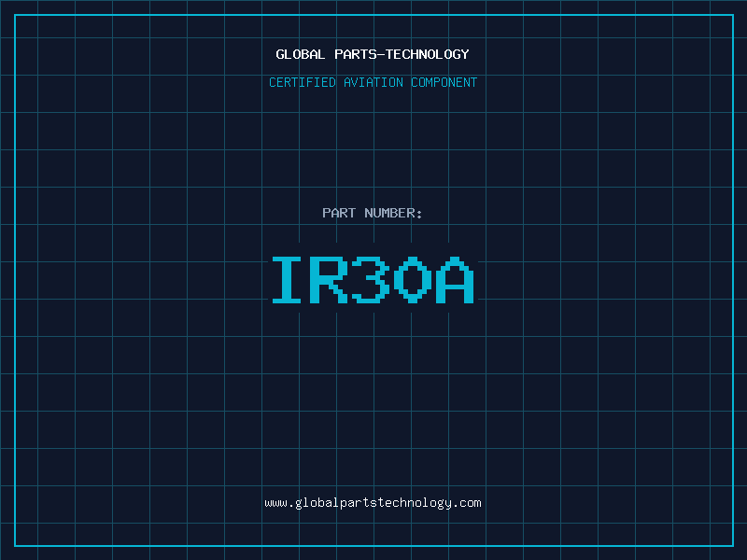The width and height of the screenshot is (747, 560).
Task: Open the www.globalpartstechnology.com link
Action: click(x=373, y=503)
